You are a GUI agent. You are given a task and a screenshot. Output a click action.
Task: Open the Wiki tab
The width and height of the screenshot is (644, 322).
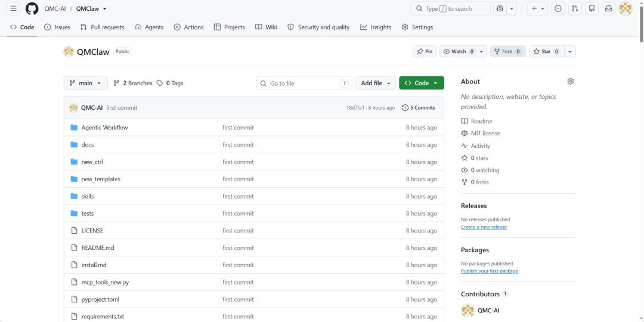(266, 27)
